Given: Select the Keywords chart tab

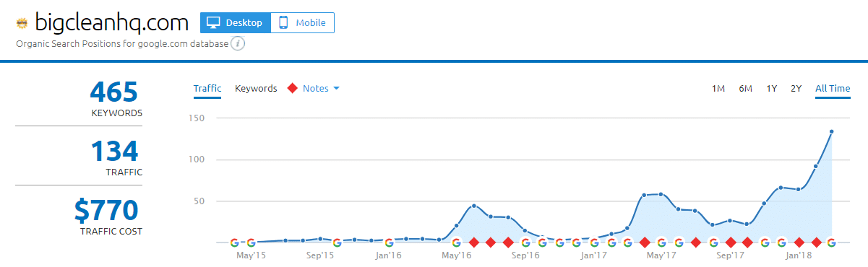Looking at the screenshot, I should [256, 88].
